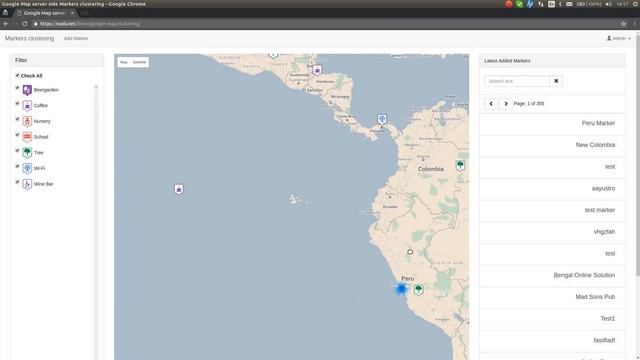The width and height of the screenshot is (640, 360).
Task: Select New Colombia in the list
Action: pos(552,145)
